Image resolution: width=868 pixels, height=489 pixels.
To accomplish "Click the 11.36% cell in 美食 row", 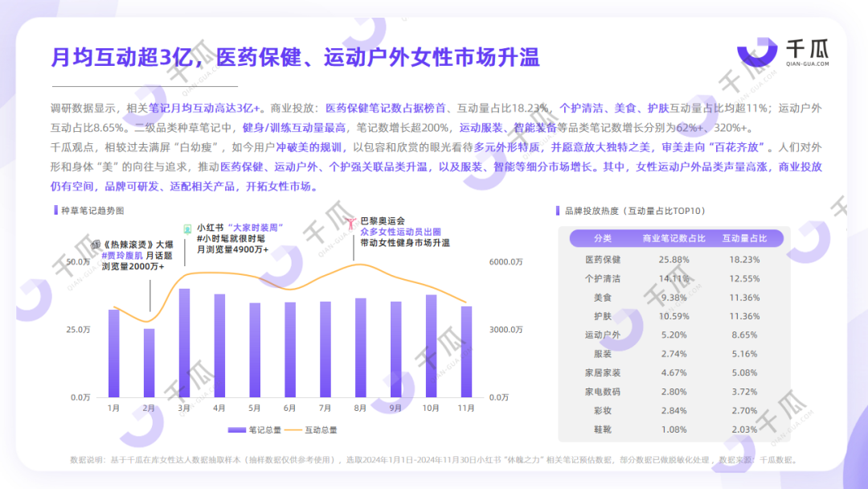I will [744, 298].
